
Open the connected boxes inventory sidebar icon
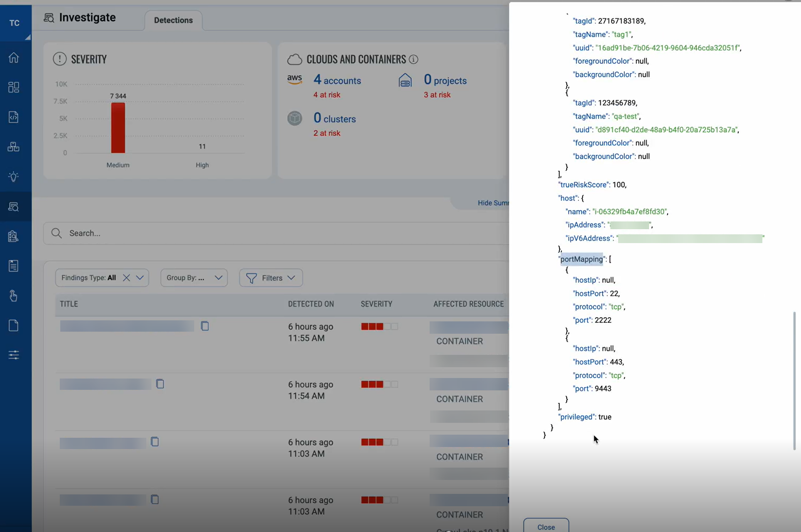pyautogui.click(x=14, y=147)
